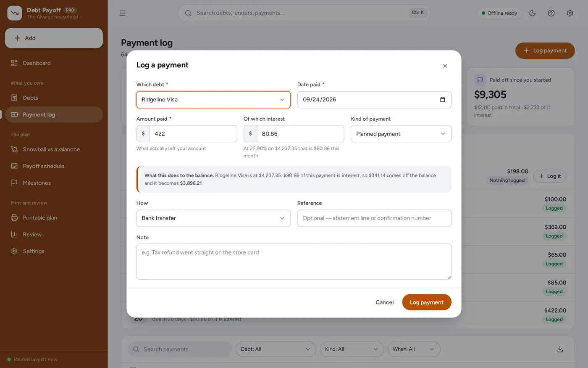Click the Add button in sidebar
The height and width of the screenshot is (368, 588).
[x=54, y=38]
